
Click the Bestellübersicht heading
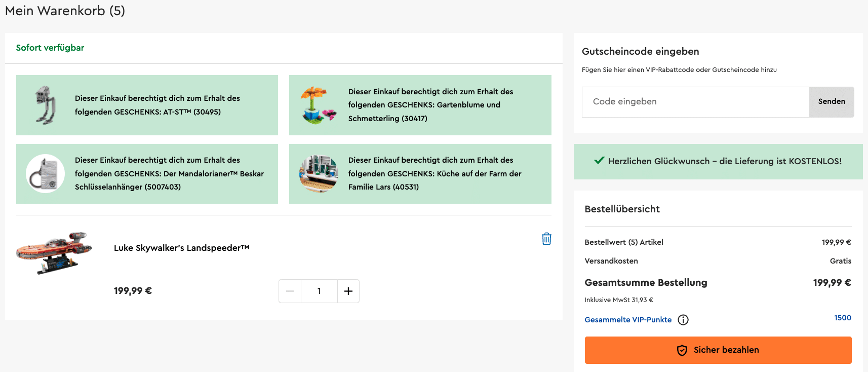622,209
